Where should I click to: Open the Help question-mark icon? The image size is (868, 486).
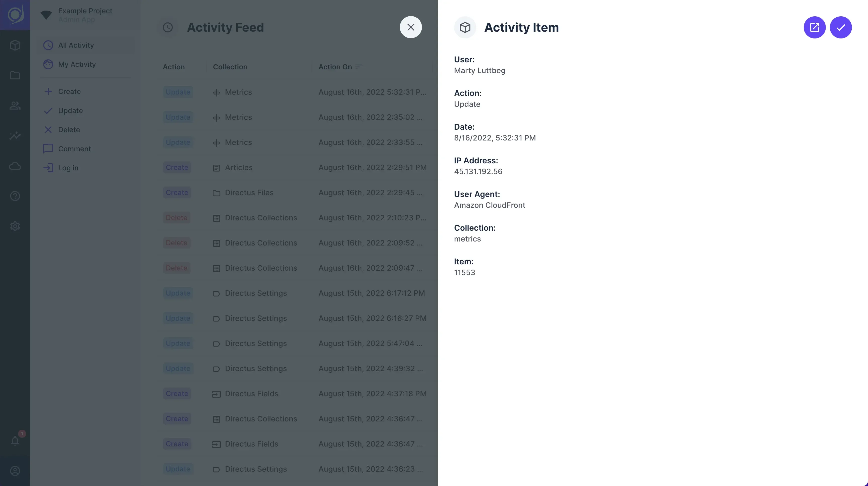coord(15,196)
